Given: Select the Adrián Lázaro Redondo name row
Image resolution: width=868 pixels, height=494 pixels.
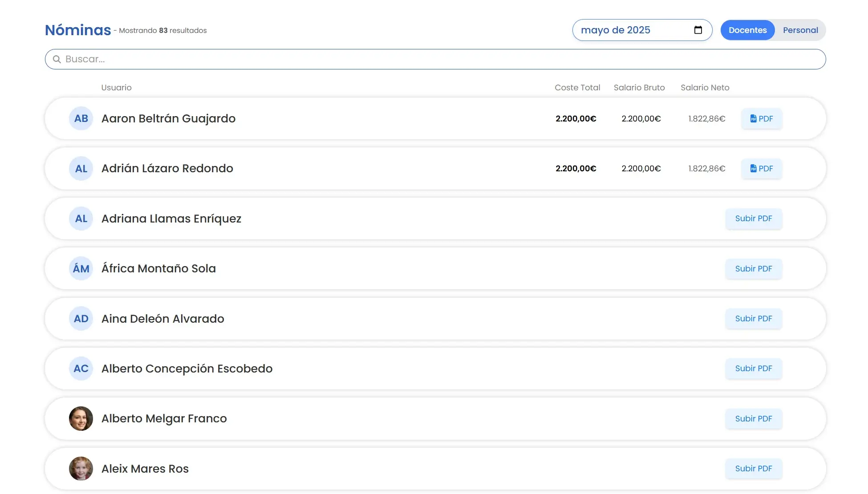Looking at the screenshot, I should coord(167,169).
